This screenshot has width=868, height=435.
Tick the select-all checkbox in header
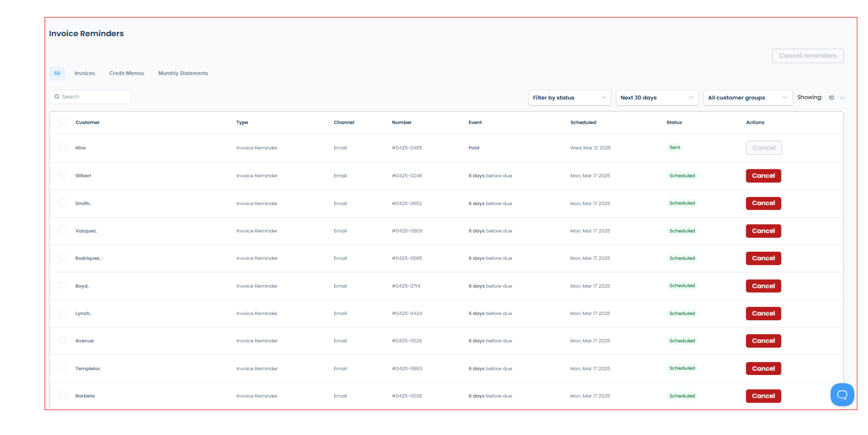coord(63,122)
